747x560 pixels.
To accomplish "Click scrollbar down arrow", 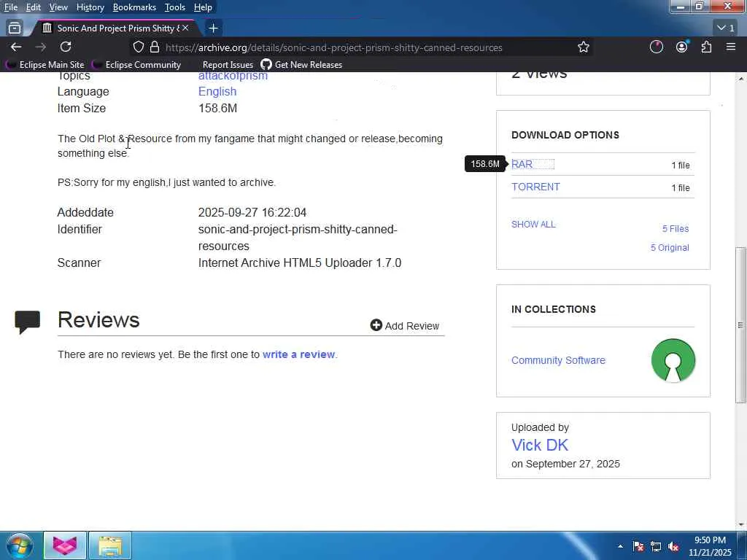I will tap(741, 525).
